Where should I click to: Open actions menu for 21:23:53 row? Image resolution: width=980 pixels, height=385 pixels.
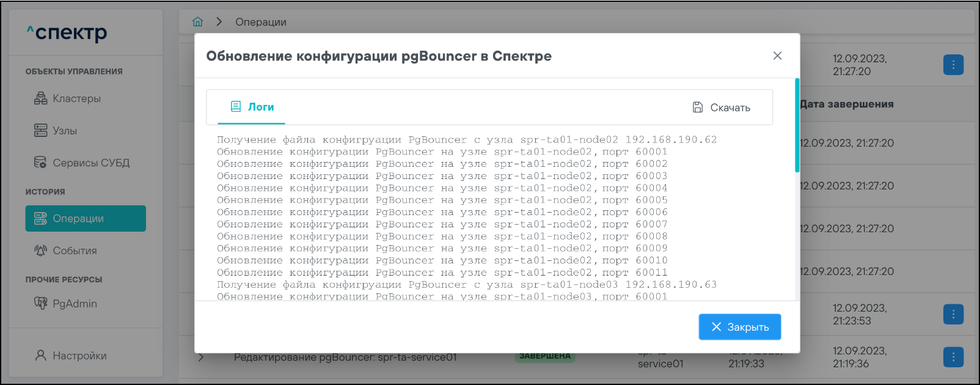(953, 314)
